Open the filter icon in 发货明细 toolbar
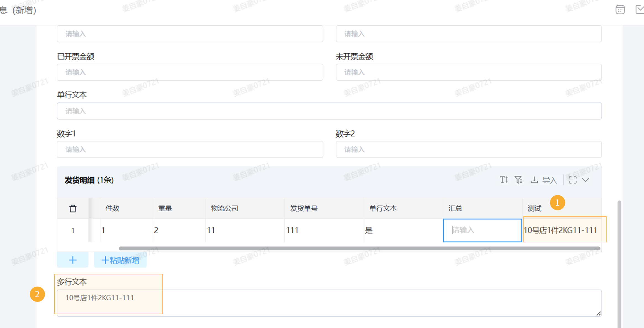644x328 pixels. pyautogui.click(x=518, y=180)
